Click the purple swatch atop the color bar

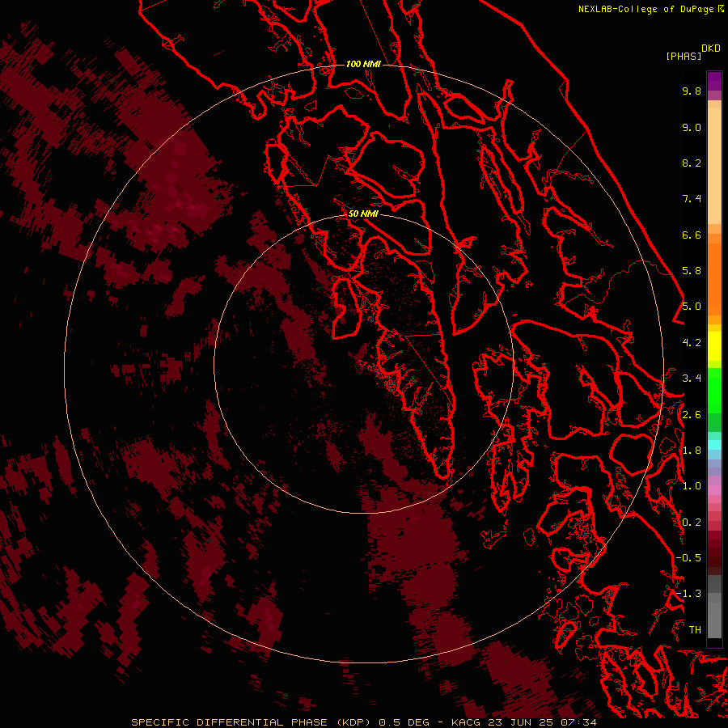714,81
